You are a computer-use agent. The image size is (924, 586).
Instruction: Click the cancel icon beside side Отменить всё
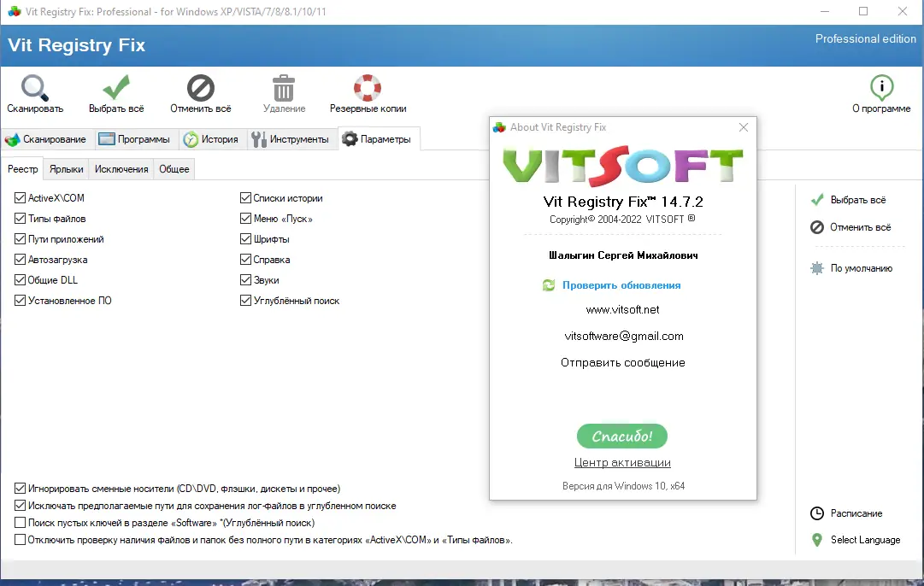817,227
